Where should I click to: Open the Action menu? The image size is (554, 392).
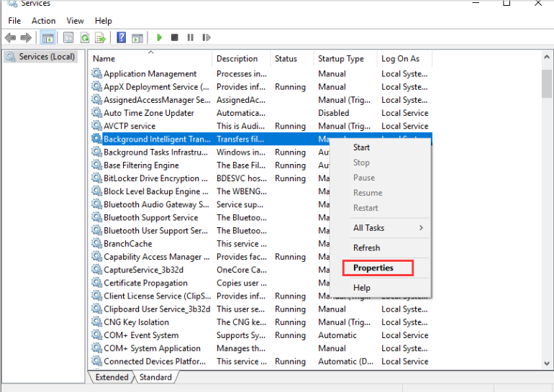pos(43,21)
